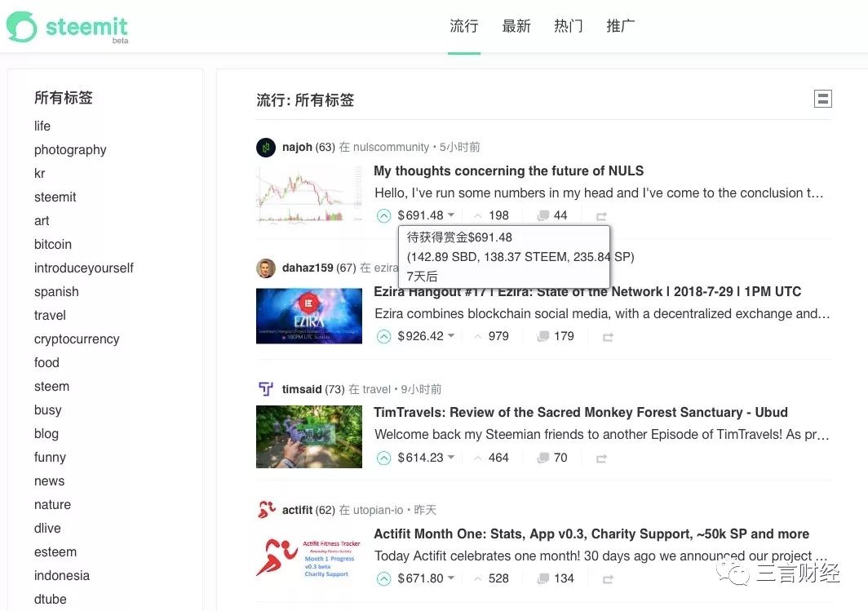The width and height of the screenshot is (868, 611).
Task: Resteem the TimTravels post
Action: (x=601, y=458)
